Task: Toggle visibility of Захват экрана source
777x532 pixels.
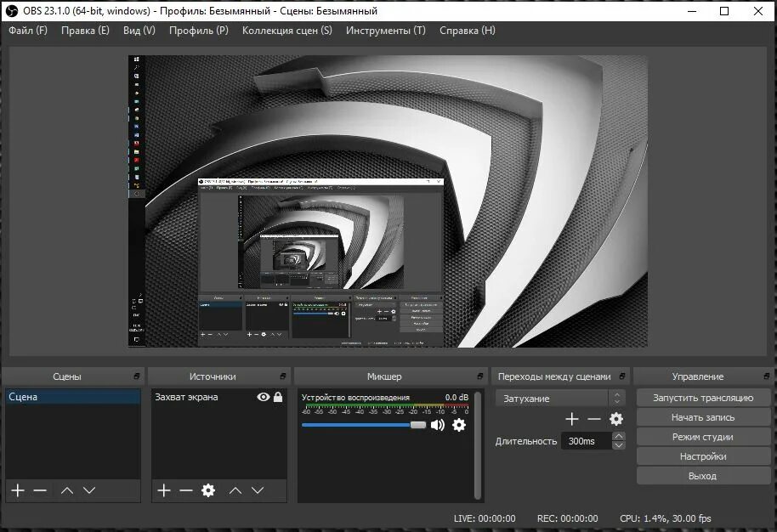Action: pyautogui.click(x=264, y=397)
